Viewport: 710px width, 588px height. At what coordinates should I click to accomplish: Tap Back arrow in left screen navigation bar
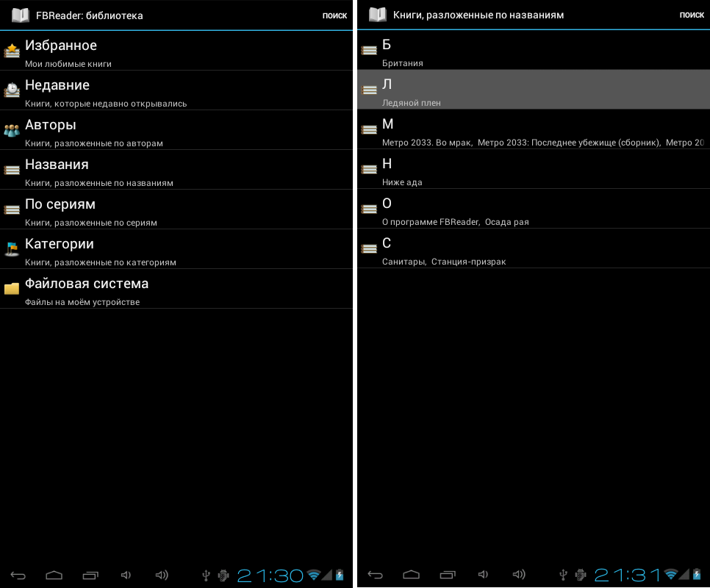coord(18,576)
